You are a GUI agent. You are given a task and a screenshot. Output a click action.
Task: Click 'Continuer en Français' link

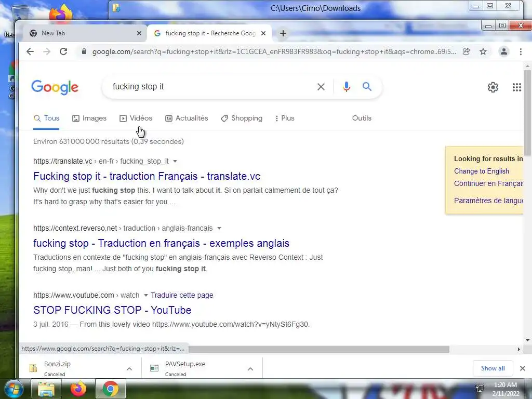[x=488, y=183]
